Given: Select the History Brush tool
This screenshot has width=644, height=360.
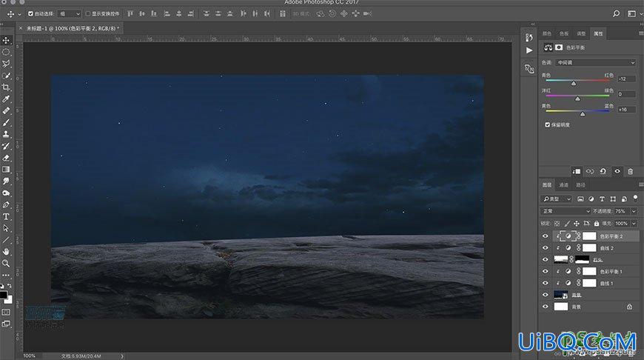Looking at the screenshot, I should tap(6, 146).
